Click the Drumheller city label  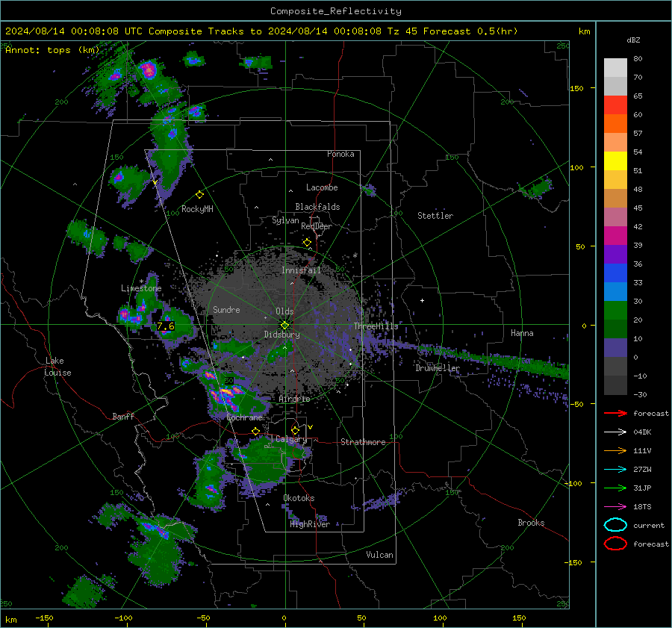point(438,368)
